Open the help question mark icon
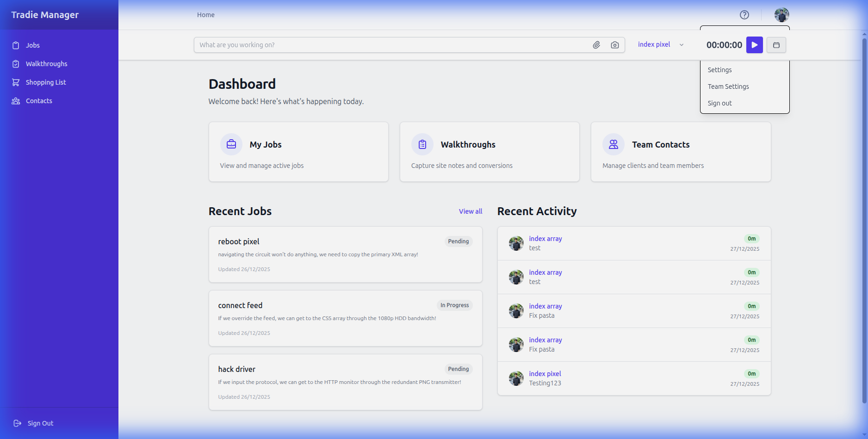 [744, 15]
